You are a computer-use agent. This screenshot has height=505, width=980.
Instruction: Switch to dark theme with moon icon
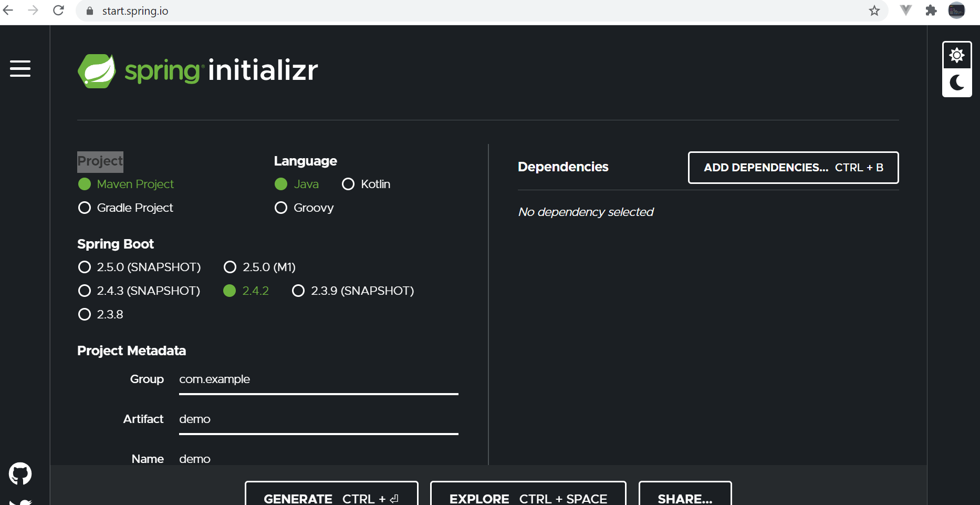tap(957, 83)
